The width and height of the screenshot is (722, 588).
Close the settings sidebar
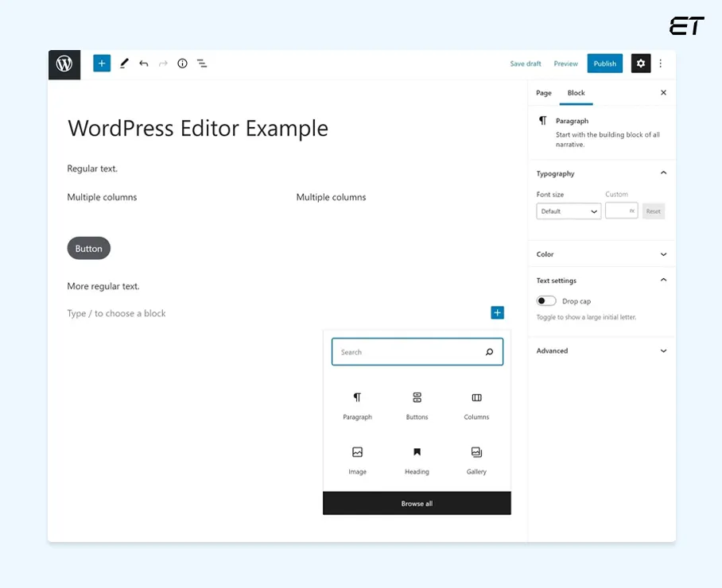[x=663, y=92]
